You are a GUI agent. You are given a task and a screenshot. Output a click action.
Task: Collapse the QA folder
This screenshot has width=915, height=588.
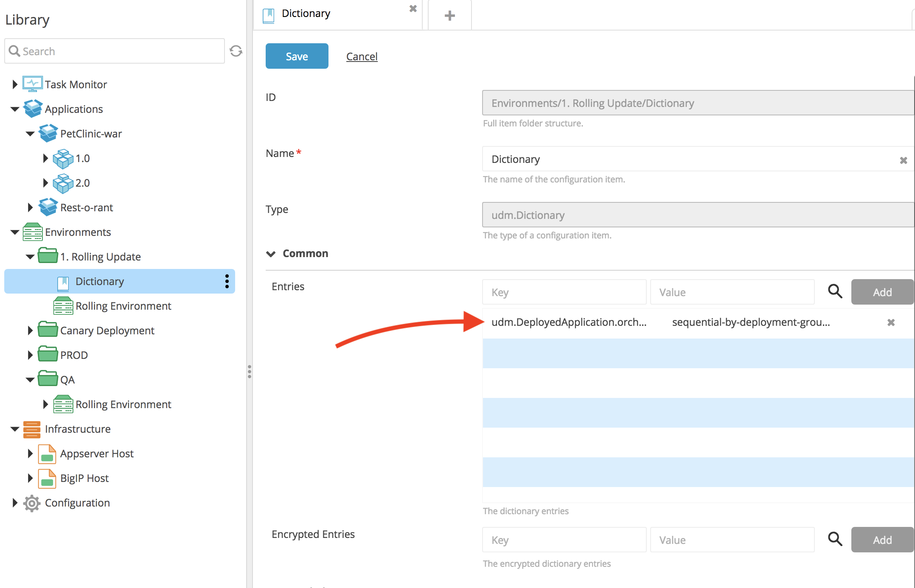point(30,380)
